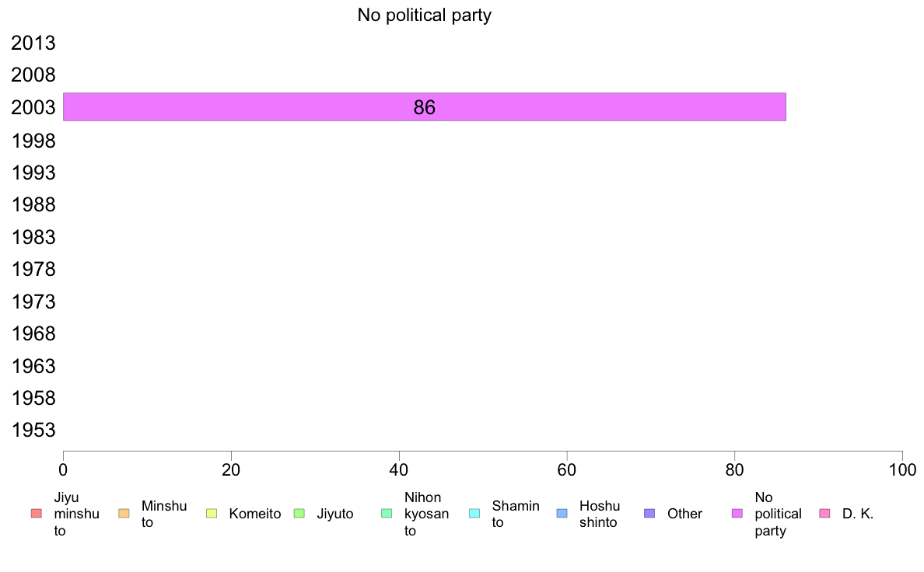Click the 100 tick on the x-axis
Image resolution: width=924 pixels, height=572 pixels.
pos(902,469)
